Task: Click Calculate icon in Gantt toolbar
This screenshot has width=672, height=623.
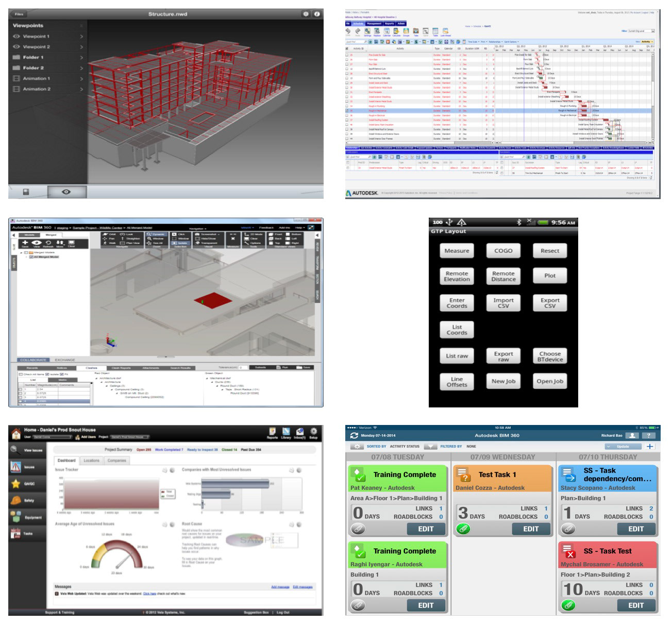Action: [x=396, y=32]
